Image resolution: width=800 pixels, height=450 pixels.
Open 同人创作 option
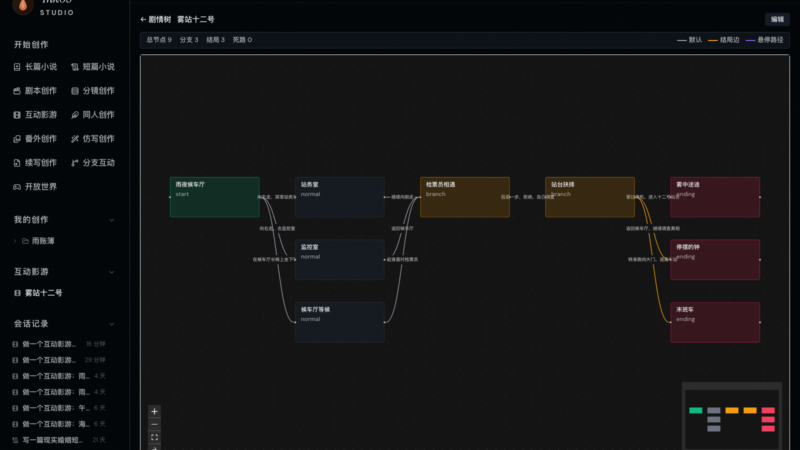pos(93,115)
